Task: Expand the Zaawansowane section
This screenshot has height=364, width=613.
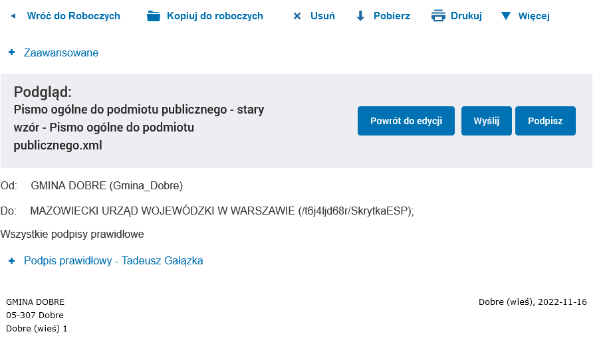Action: (x=61, y=52)
